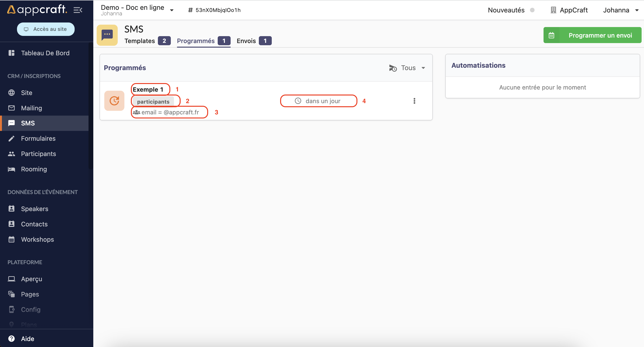The image size is (644, 347).
Task: Click the Accès au site button
Action: (46, 29)
